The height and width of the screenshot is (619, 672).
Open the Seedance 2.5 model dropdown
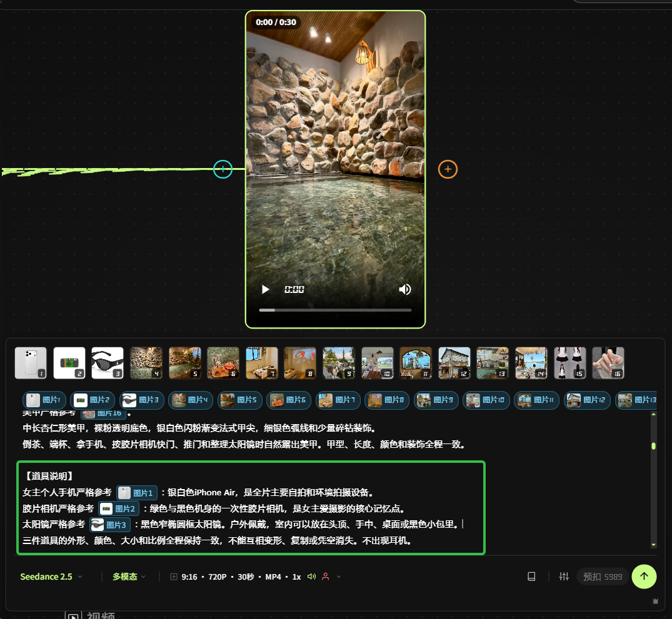click(51, 577)
